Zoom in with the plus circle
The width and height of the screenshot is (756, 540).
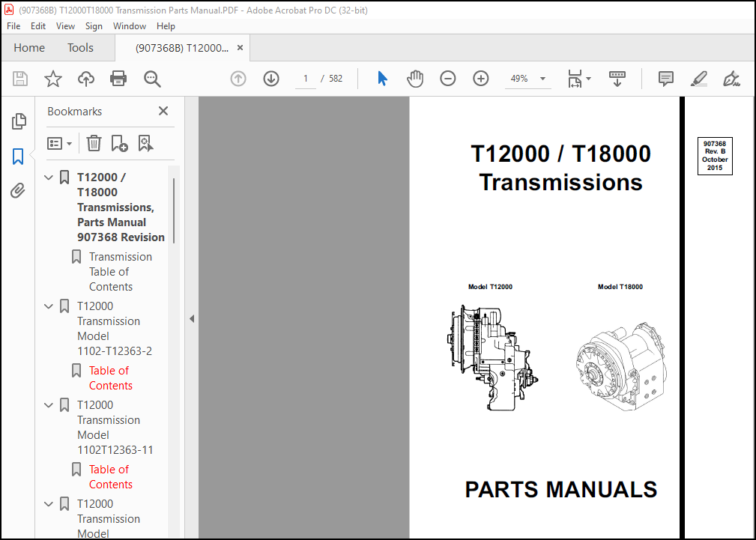[x=481, y=79]
